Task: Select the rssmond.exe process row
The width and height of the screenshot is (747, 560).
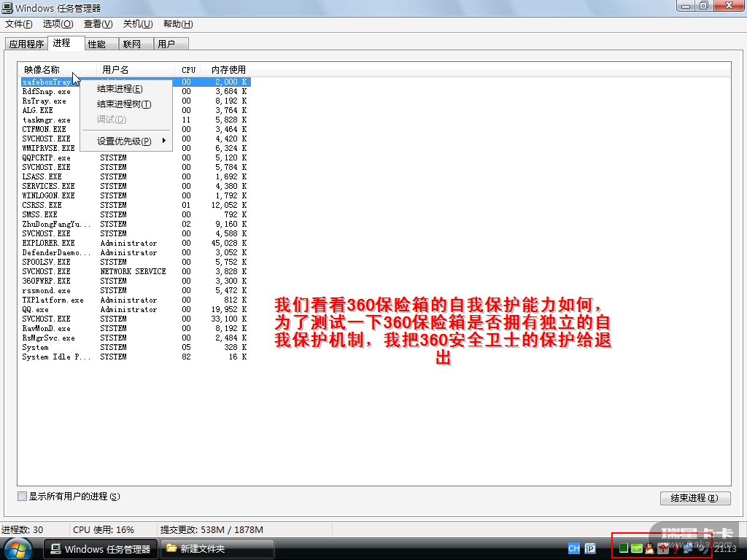Action: click(135, 290)
